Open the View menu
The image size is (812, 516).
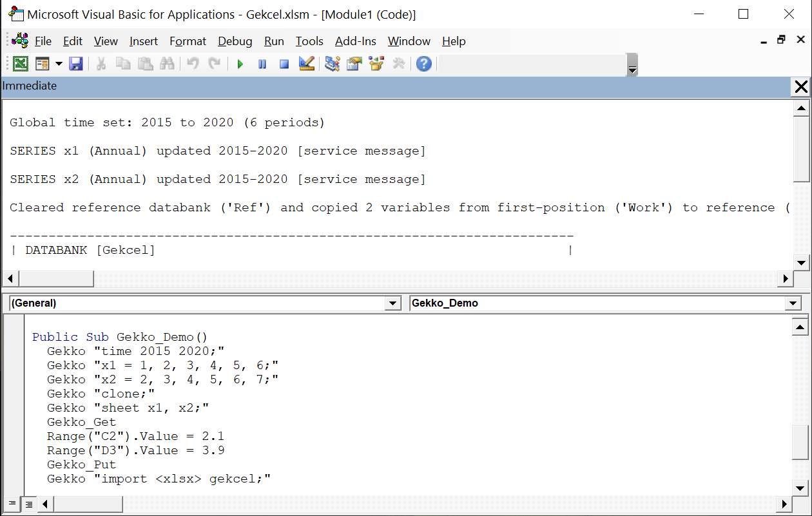pyautogui.click(x=106, y=41)
